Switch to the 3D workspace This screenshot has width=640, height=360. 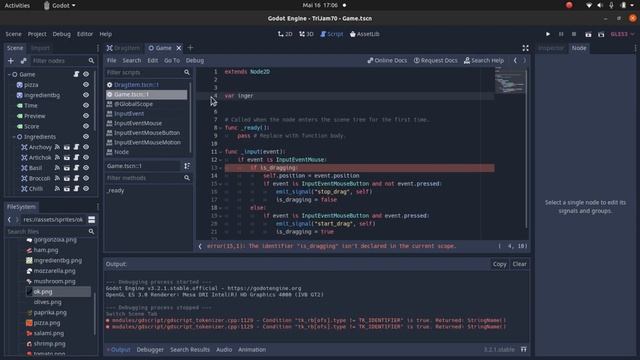pos(306,34)
